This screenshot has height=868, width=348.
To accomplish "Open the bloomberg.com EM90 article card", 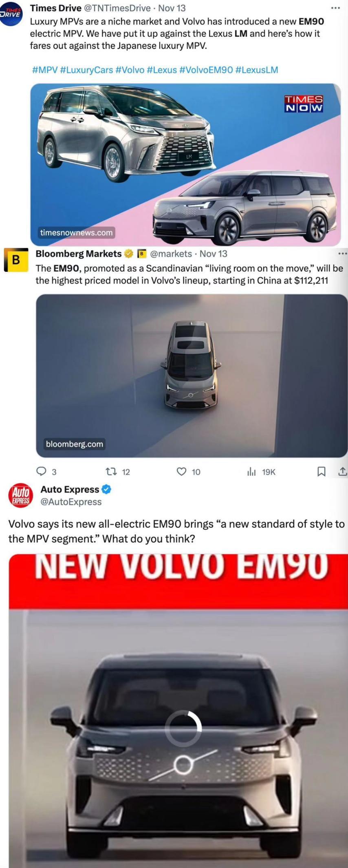I will (x=192, y=375).
